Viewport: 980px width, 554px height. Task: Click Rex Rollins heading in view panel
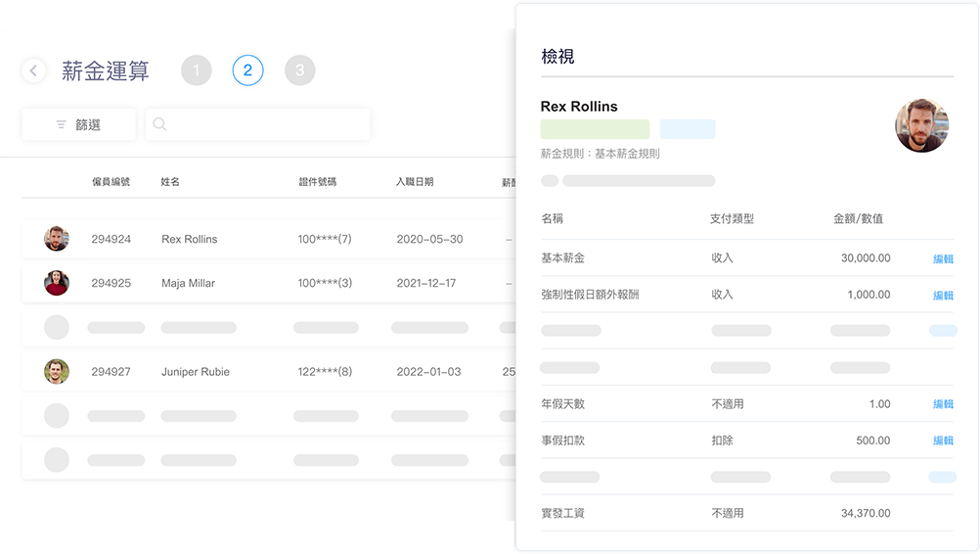click(x=579, y=107)
